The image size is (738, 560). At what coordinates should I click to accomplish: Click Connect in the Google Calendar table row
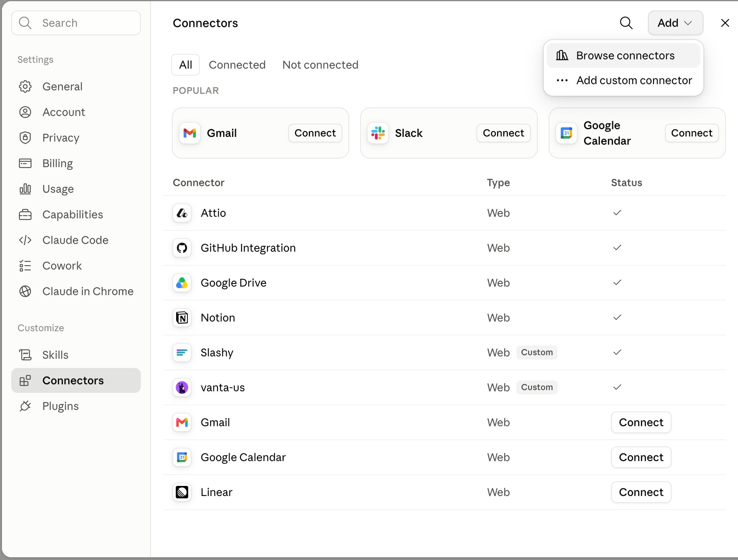641,457
